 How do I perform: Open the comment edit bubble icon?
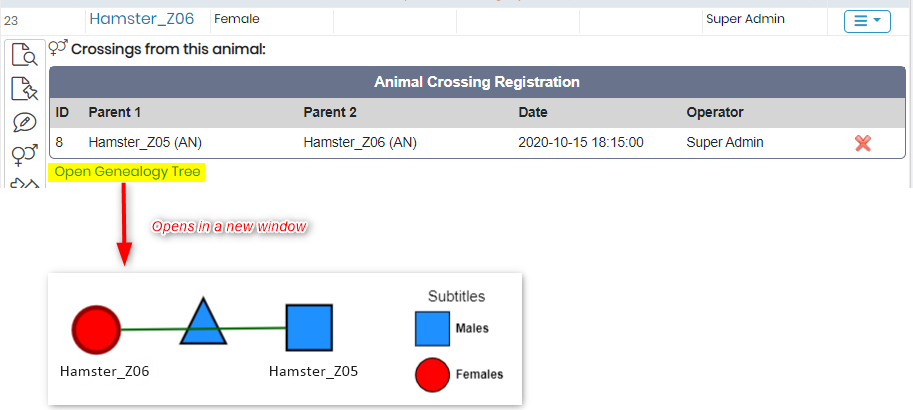point(24,122)
